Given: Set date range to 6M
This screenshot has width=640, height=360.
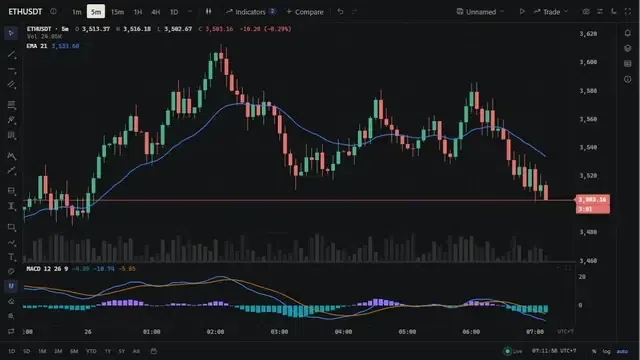Looking at the screenshot, I should tap(74, 351).
